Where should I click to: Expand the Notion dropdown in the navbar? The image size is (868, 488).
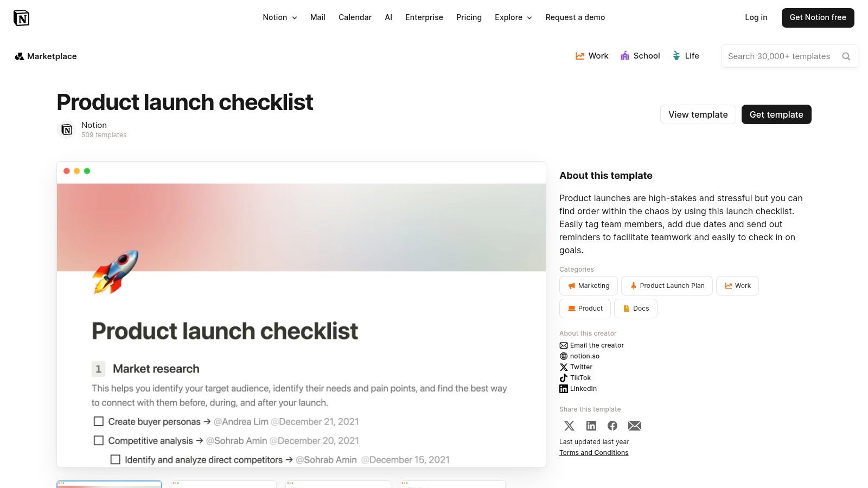click(279, 17)
